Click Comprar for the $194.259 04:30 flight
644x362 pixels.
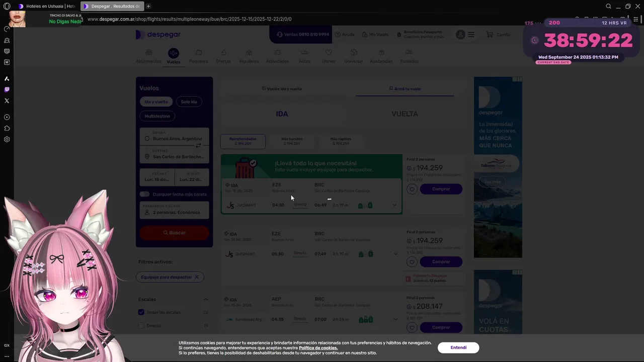pyautogui.click(x=441, y=189)
